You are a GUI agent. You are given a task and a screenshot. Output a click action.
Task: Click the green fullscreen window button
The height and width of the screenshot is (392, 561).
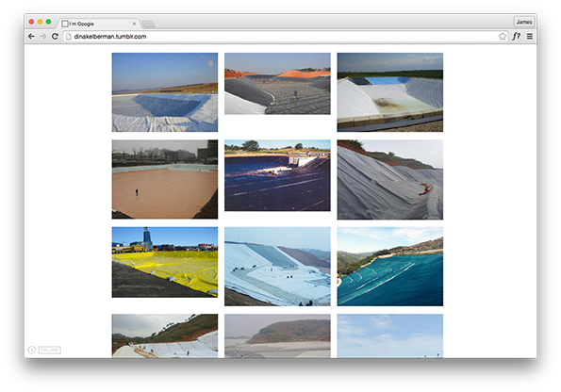click(48, 22)
